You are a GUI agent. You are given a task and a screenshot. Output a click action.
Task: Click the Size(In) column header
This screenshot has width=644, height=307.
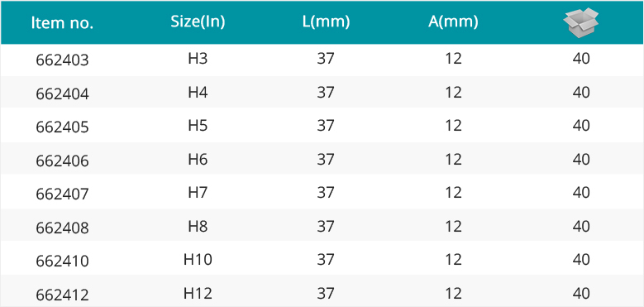pos(198,22)
